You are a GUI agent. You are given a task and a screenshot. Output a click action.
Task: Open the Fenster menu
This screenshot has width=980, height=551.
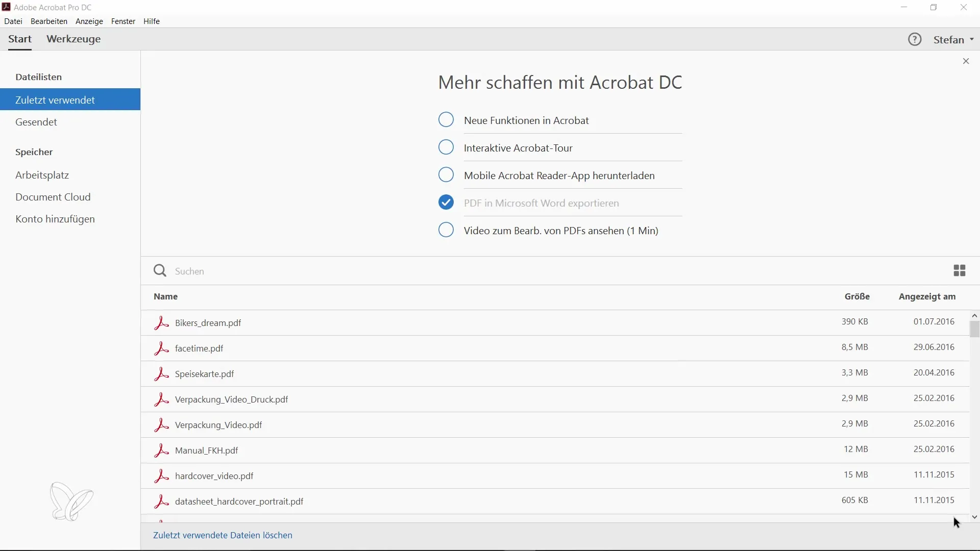(123, 21)
